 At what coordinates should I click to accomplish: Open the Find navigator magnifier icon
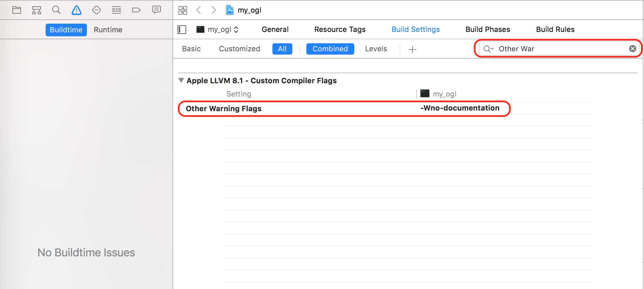[x=57, y=10]
